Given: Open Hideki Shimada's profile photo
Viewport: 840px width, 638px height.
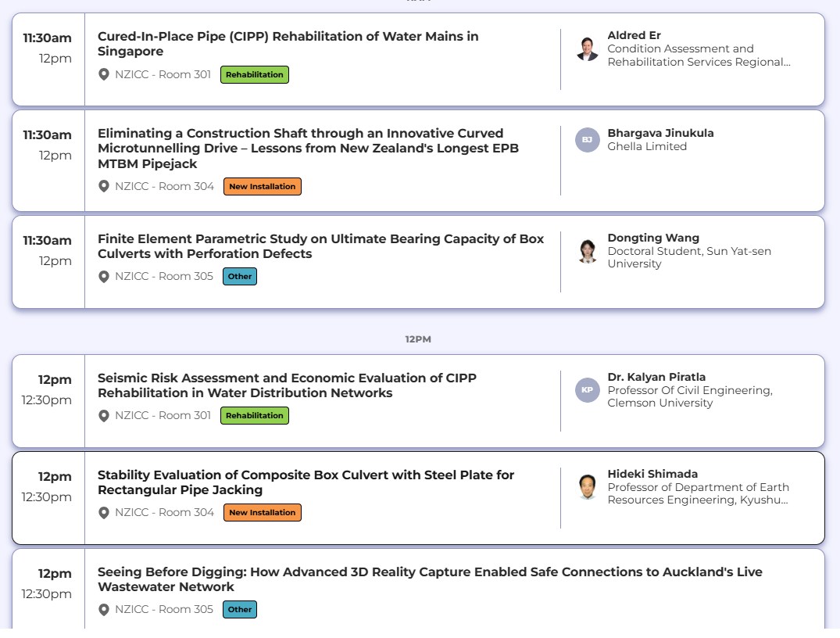Looking at the screenshot, I should [x=588, y=487].
